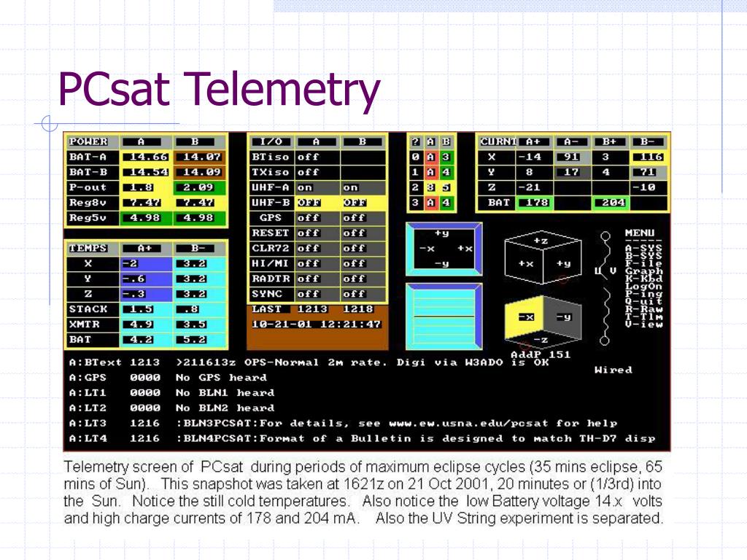Click the P-out value 1.8
Image resolution: width=747 pixels, height=560 pixels.
pos(142,187)
